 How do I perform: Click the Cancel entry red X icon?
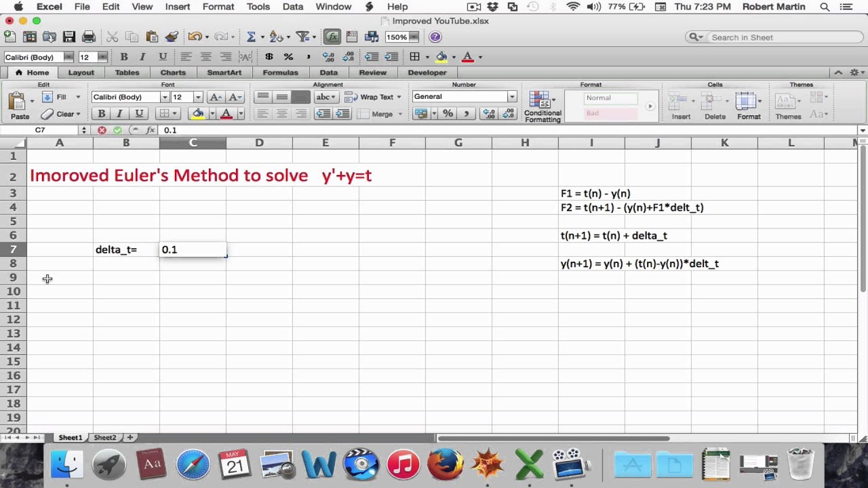102,130
